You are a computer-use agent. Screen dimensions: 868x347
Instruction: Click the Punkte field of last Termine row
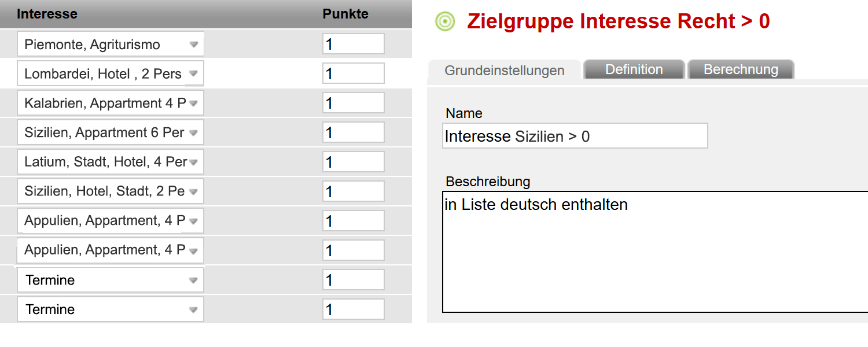click(354, 309)
